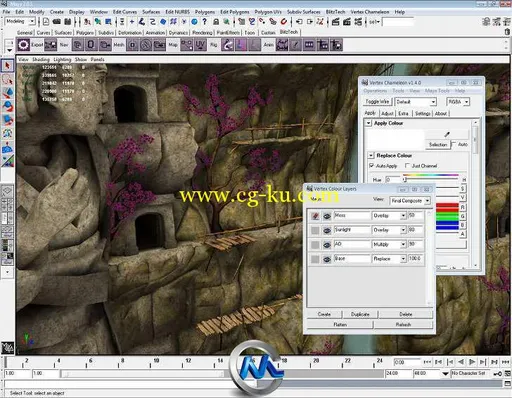This screenshot has width=512, height=398.
Task: Click the circled-O Mesh shelf icon
Action: tap(133, 45)
